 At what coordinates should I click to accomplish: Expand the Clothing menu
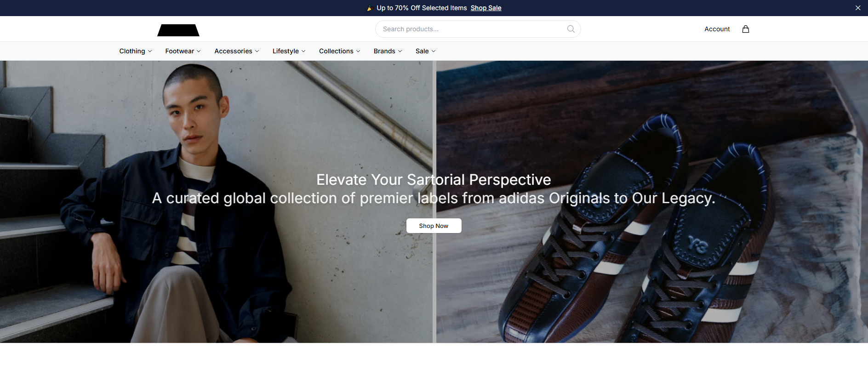[x=136, y=51]
